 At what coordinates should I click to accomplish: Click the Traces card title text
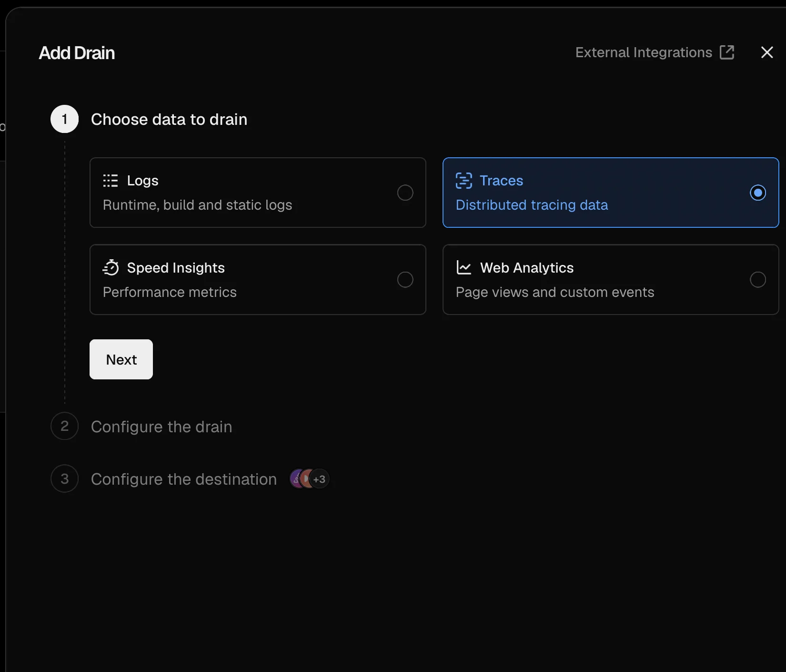[501, 181]
